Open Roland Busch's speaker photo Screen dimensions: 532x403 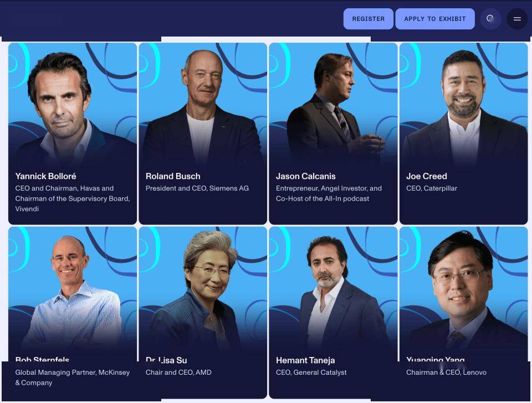(203, 105)
